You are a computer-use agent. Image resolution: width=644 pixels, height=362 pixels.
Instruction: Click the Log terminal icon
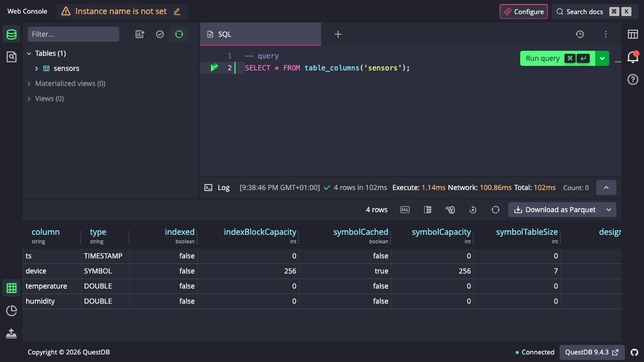pos(208,188)
